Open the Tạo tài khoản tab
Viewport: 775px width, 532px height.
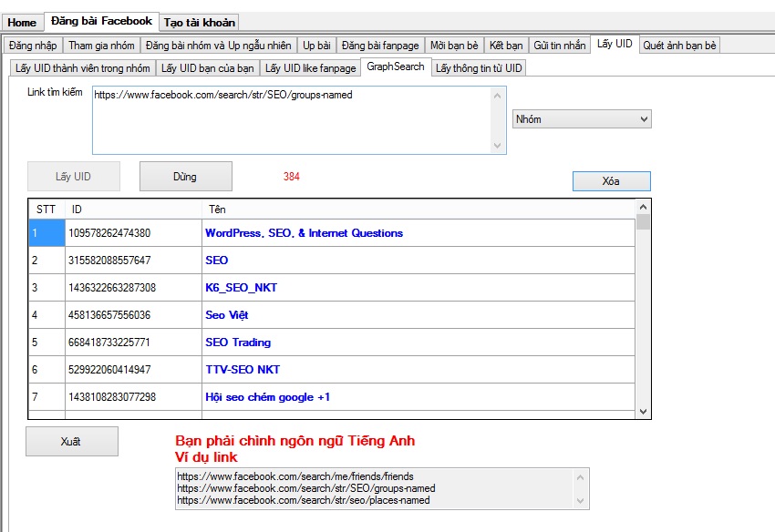pos(200,22)
